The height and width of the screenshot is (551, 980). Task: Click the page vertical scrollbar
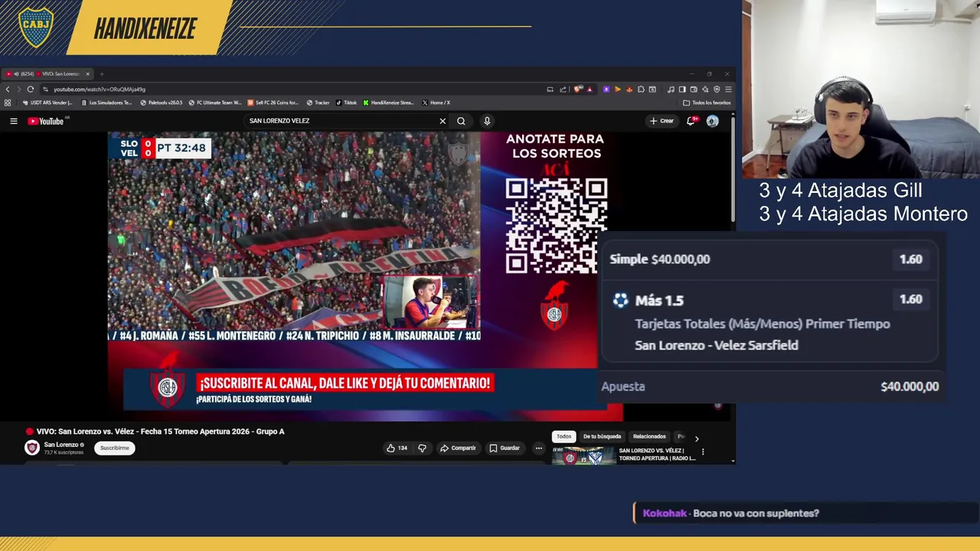pyautogui.click(x=733, y=168)
